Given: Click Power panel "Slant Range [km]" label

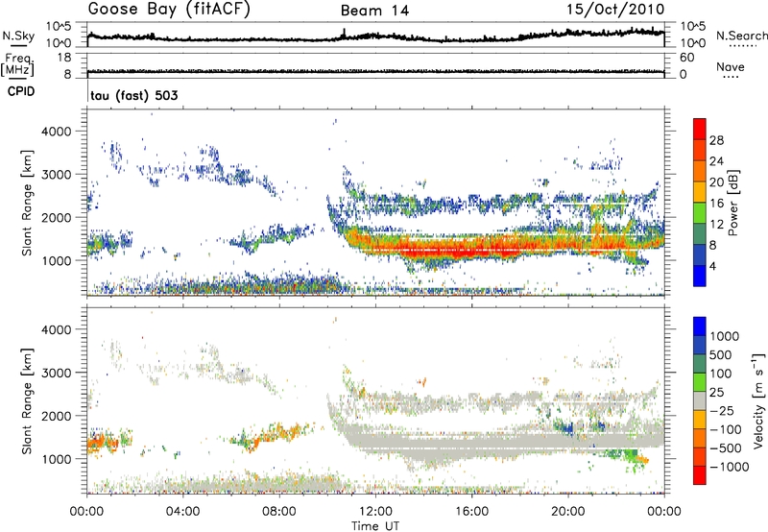Looking at the screenshot, I should pos(27,203).
